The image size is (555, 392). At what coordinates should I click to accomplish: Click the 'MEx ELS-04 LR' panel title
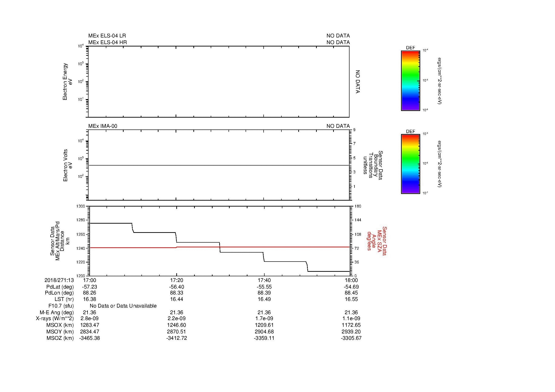[107, 36]
